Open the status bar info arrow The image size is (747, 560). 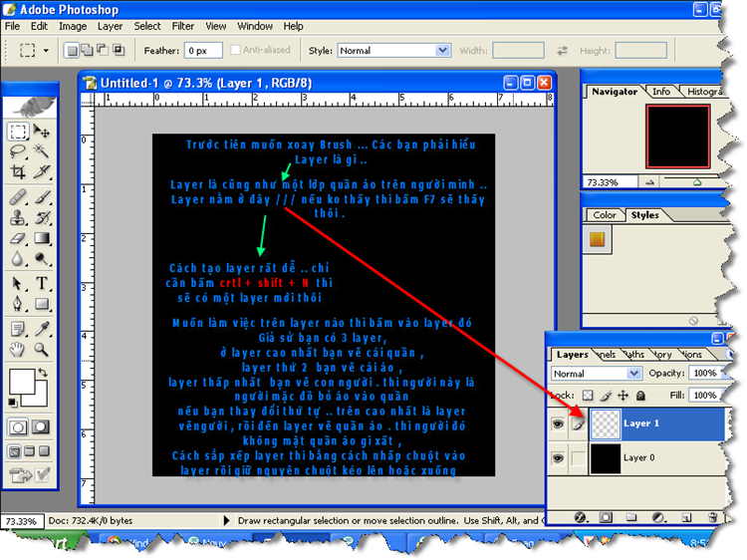coord(226,520)
